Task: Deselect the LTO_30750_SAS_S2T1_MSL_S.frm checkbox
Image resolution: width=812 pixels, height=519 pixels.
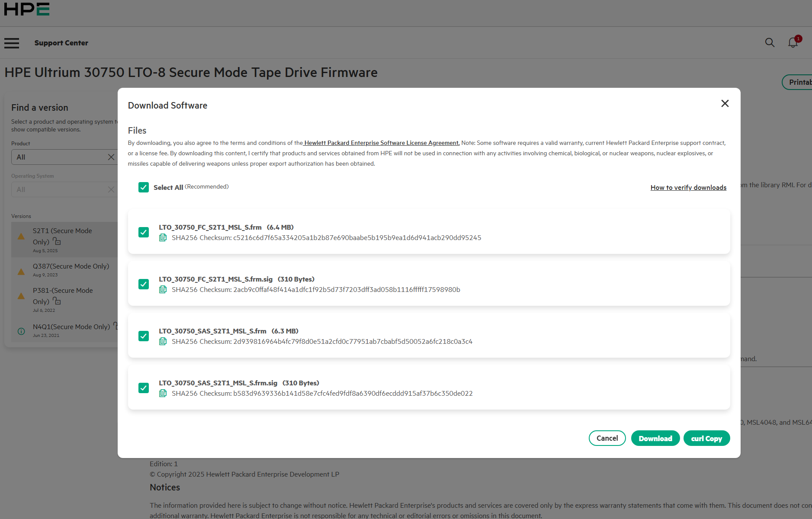Action: [x=144, y=336]
